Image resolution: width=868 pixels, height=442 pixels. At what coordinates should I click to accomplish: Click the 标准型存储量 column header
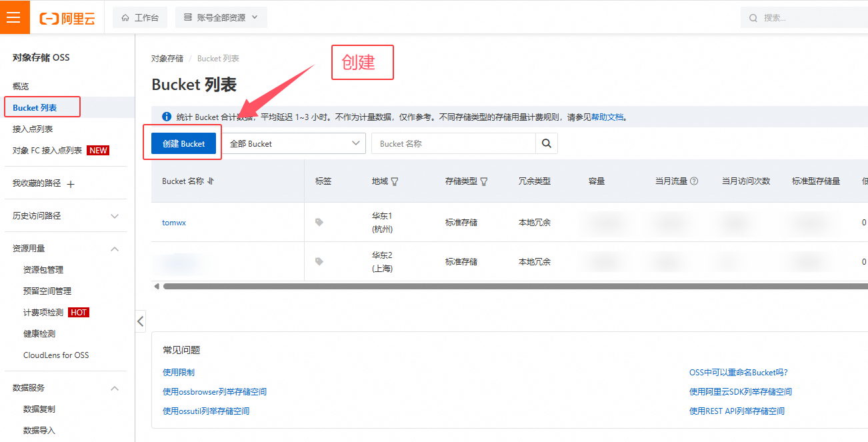(x=816, y=181)
